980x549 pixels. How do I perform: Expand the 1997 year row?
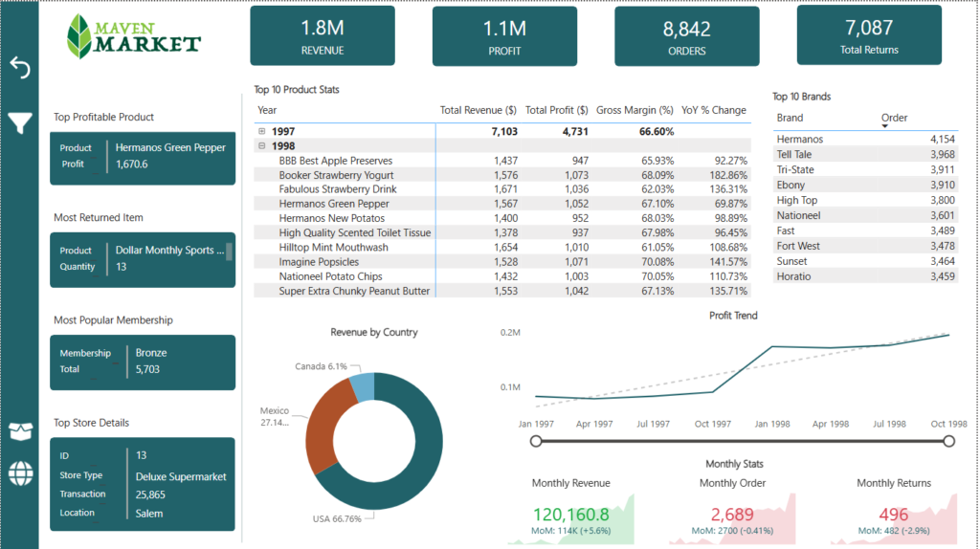click(x=262, y=131)
